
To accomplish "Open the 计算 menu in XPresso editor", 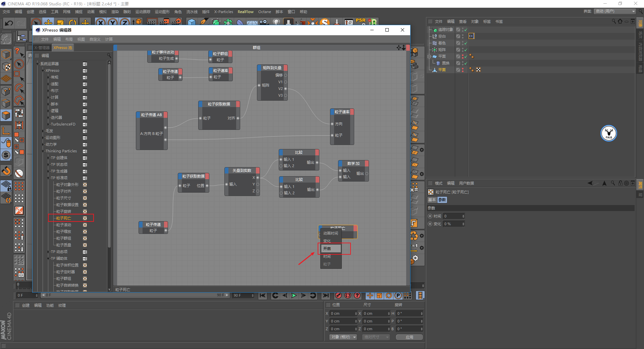I will (109, 39).
